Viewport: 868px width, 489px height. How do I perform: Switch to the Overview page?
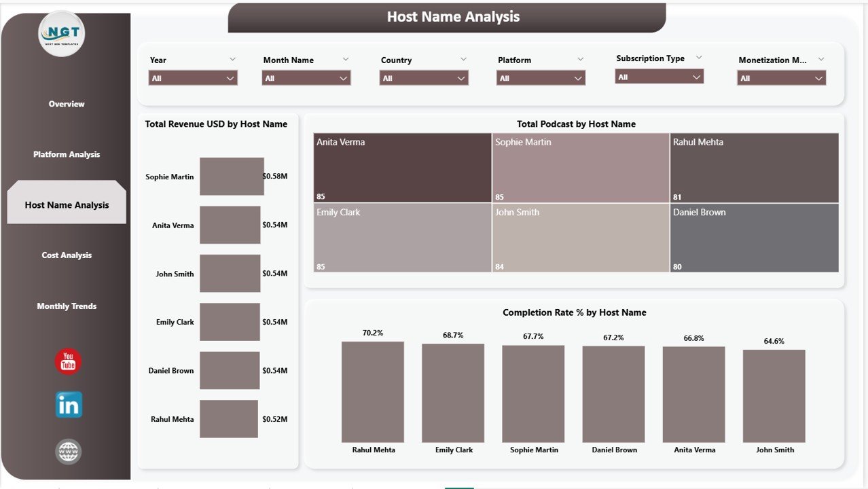[66, 103]
